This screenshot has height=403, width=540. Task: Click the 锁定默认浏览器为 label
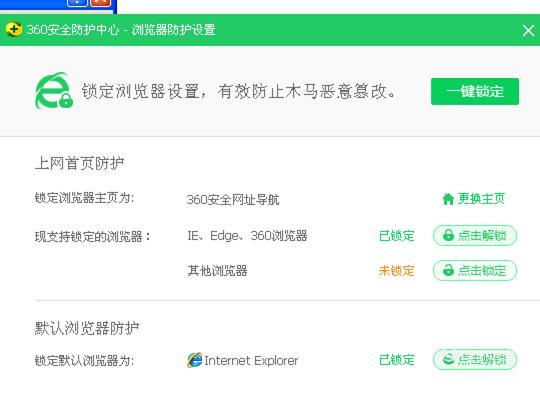click(84, 361)
